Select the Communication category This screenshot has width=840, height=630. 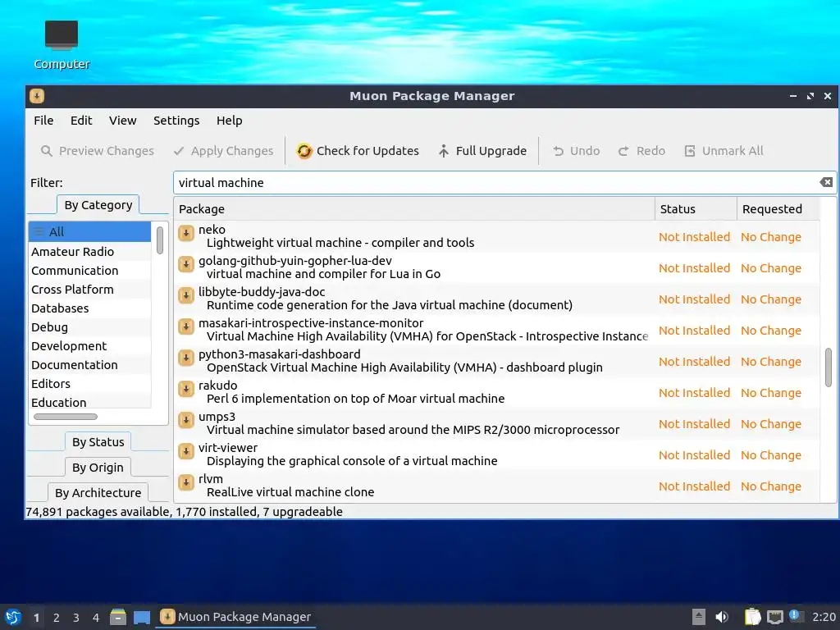89,271
